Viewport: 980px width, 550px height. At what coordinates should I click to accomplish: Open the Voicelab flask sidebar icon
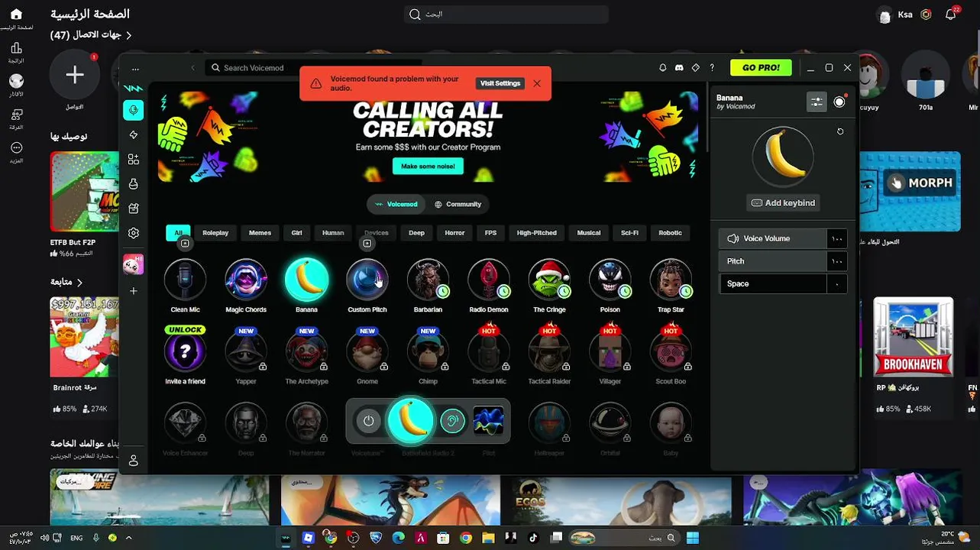134,184
